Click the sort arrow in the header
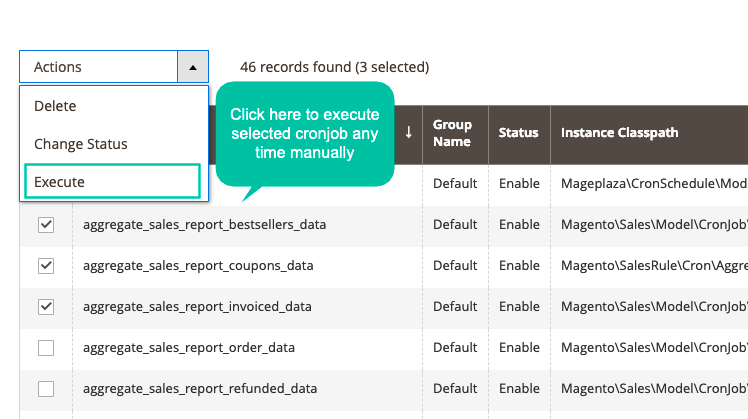Image resolution: width=748 pixels, height=419 pixels. point(408,132)
